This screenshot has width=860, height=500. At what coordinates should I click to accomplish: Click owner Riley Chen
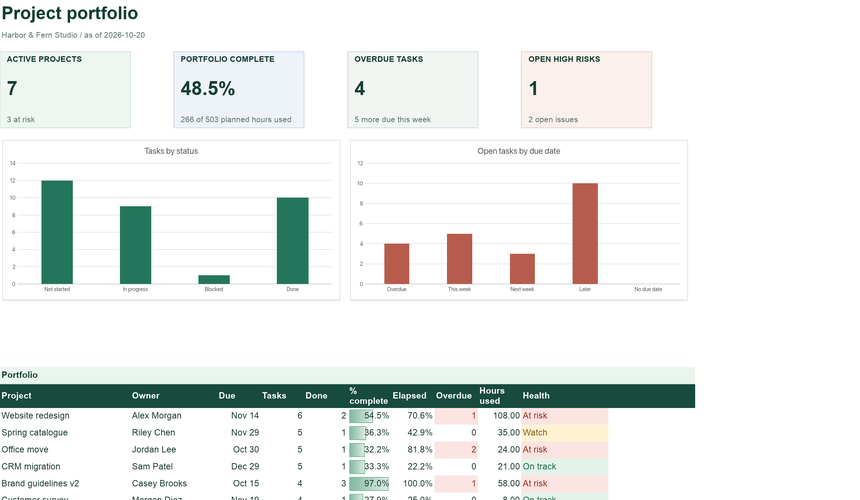153,433
